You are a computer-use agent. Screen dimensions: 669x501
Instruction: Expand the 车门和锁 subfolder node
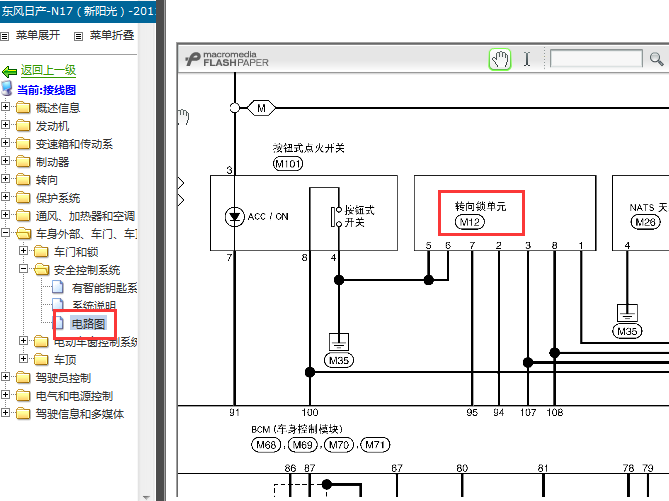(23, 250)
